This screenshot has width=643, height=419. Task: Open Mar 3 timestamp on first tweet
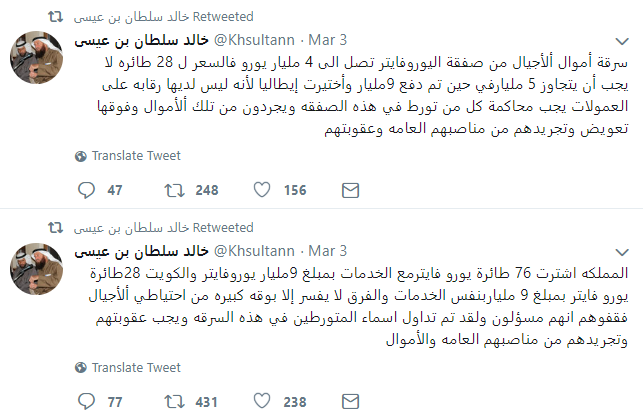[x=328, y=39]
